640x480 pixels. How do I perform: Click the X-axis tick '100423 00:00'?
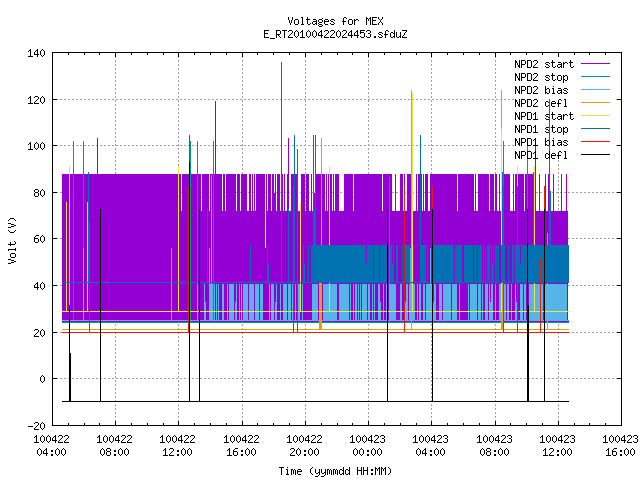pyautogui.click(x=368, y=446)
